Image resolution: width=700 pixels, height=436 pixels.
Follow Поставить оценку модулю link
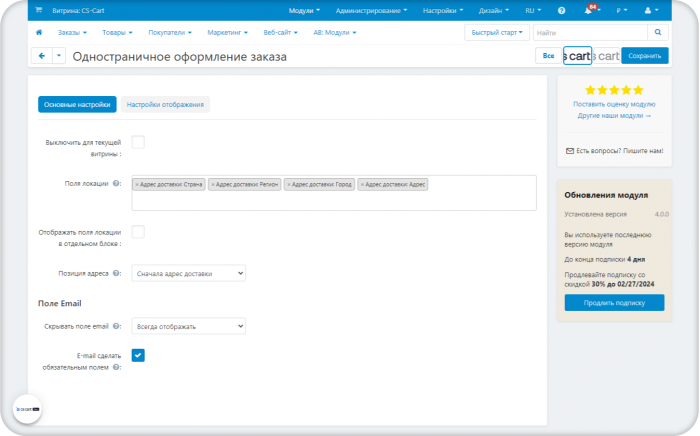coord(614,104)
